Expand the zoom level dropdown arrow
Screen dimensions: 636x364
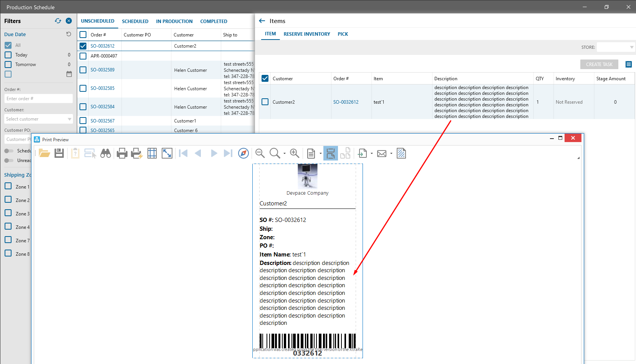(x=285, y=154)
